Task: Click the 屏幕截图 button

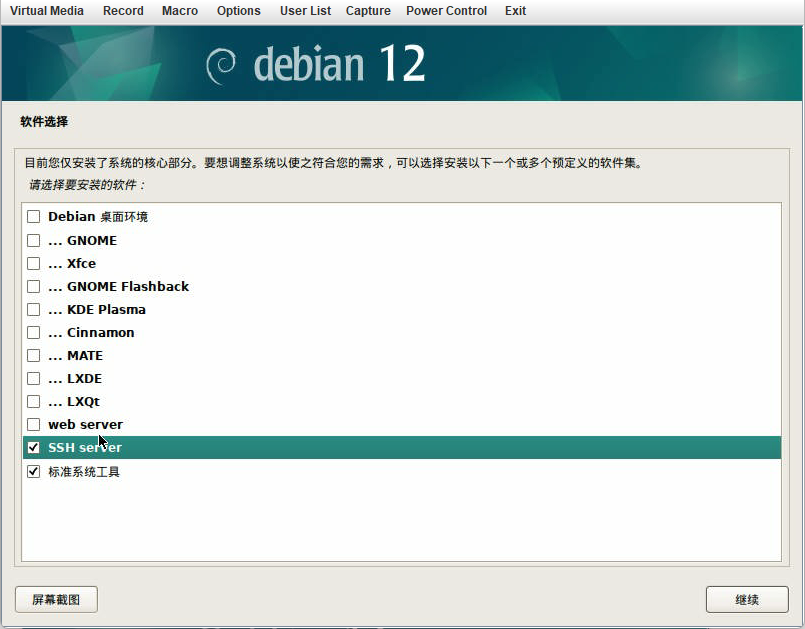Action: [56, 599]
